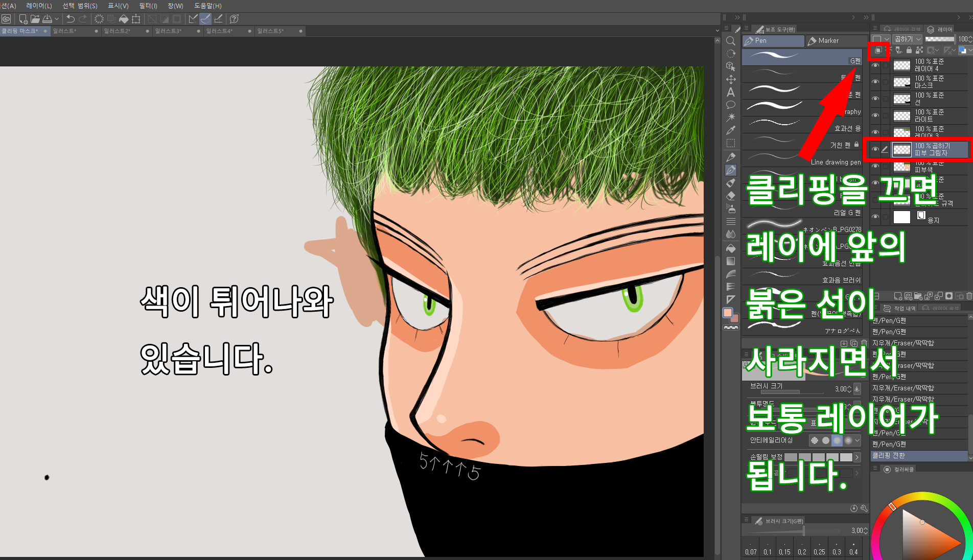Select the rectangular Selection area tool
The image size is (973, 560).
tap(731, 143)
